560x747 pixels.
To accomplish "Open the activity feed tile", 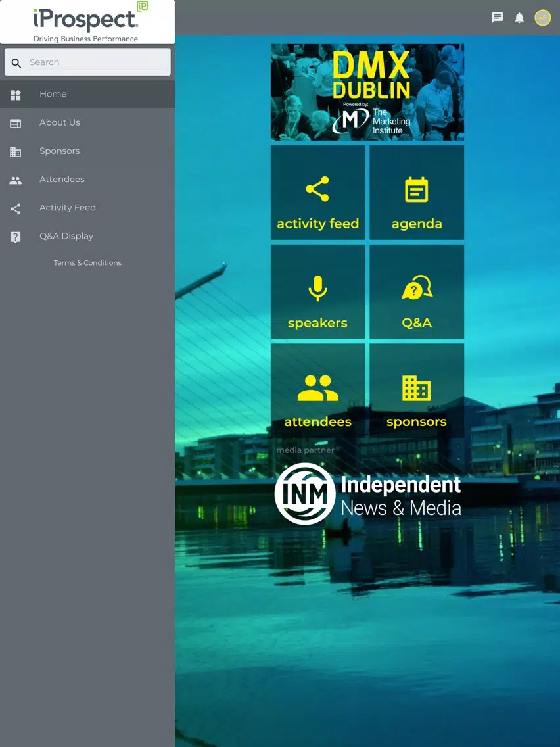I will click(317, 193).
